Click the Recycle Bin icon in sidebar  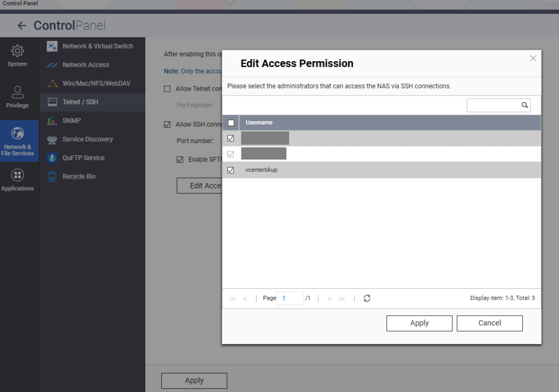coord(52,177)
